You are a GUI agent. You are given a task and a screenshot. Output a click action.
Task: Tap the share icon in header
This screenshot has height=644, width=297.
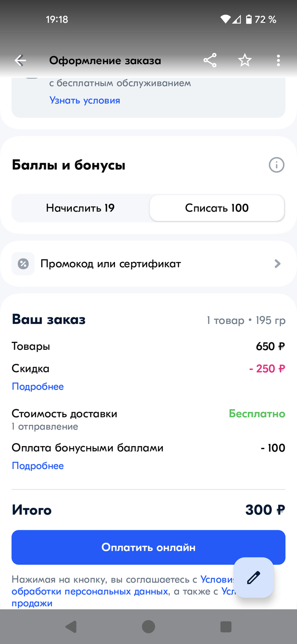(210, 61)
